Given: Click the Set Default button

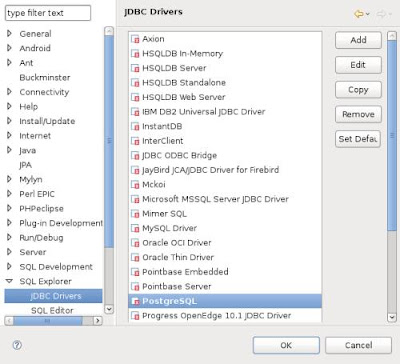Looking at the screenshot, I should click(358, 139).
